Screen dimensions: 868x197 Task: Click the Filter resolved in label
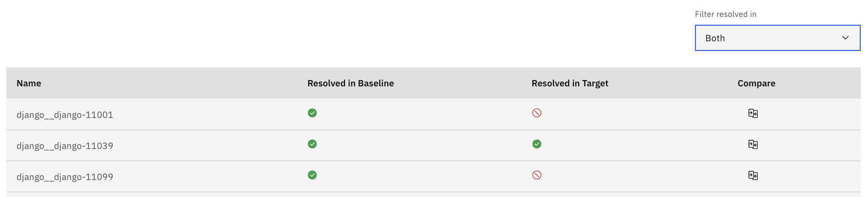tap(725, 15)
